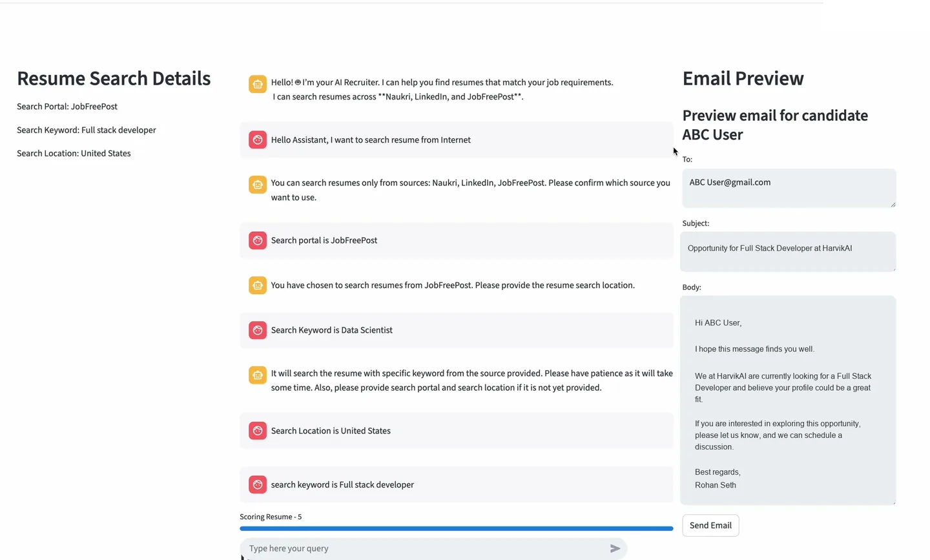Click the send arrow icon in query box
This screenshot has width=930, height=560.
pos(615,548)
